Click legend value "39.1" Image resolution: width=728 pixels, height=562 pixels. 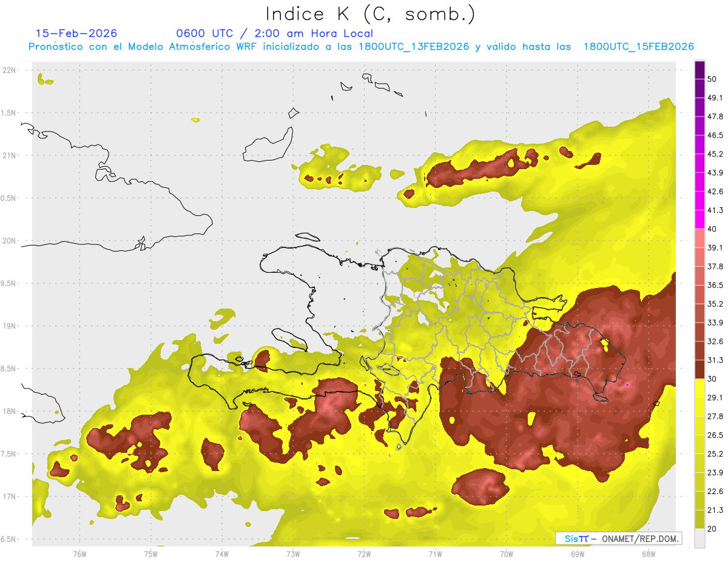coord(715,247)
